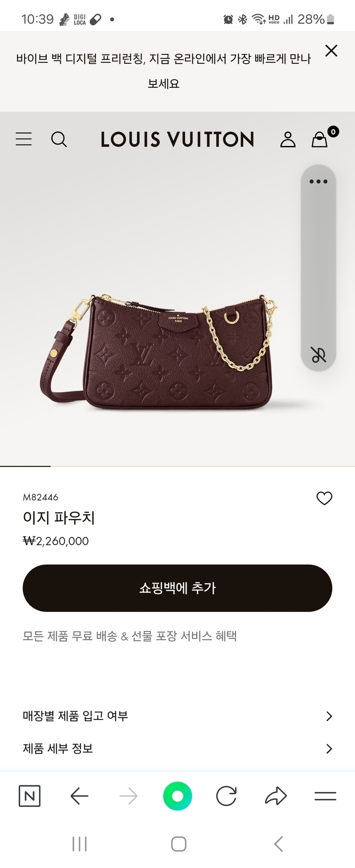The width and height of the screenshot is (355, 868).
Task: Tap the search magnifier icon
Action: pos(59,139)
